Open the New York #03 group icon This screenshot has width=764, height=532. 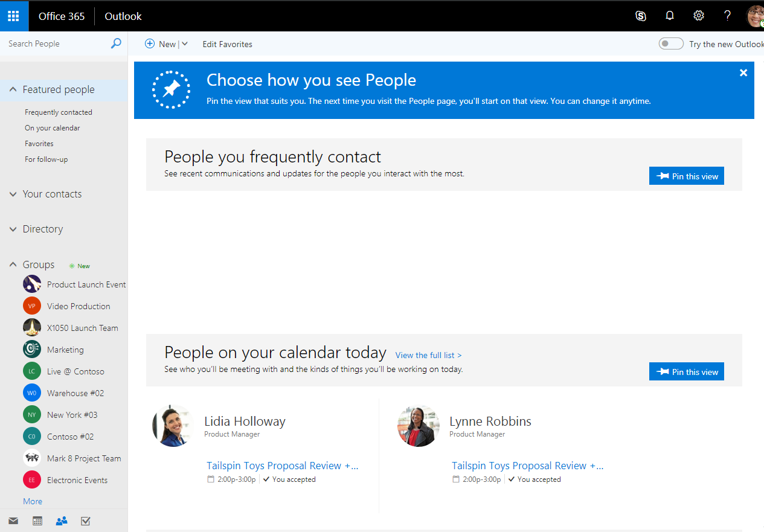(32, 414)
